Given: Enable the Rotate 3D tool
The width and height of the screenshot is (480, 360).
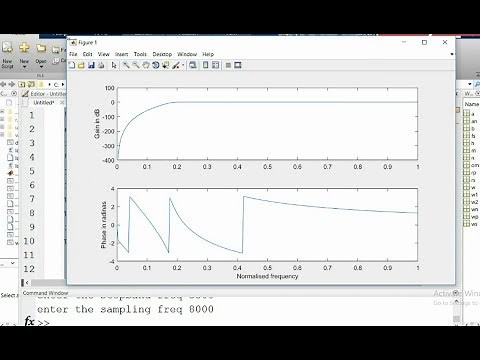Looking at the screenshot, I should point(155,65).
